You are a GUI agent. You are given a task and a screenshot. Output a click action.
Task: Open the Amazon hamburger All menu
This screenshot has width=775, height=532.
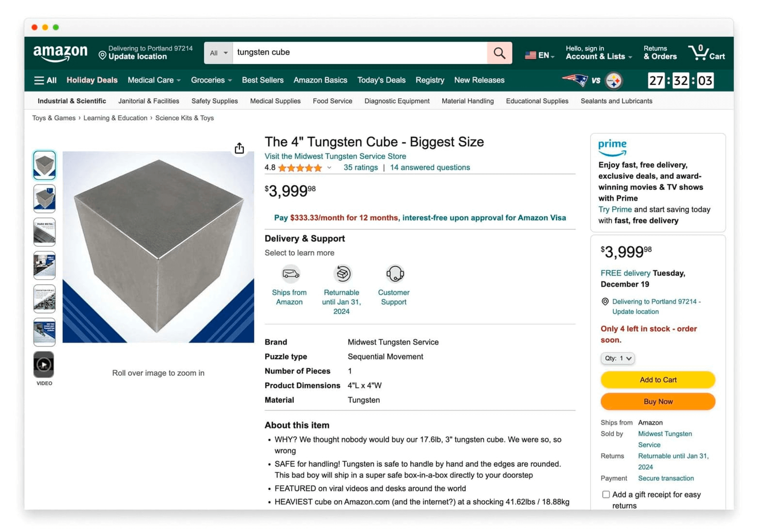pos(40,80)
